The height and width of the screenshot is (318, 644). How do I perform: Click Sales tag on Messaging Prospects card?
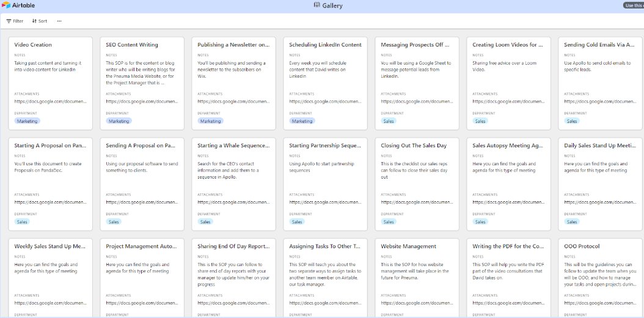(x=389, y=121)
